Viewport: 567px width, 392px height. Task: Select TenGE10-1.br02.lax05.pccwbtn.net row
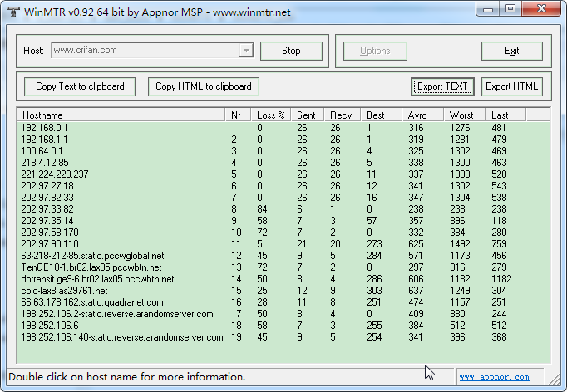point(283,267)
